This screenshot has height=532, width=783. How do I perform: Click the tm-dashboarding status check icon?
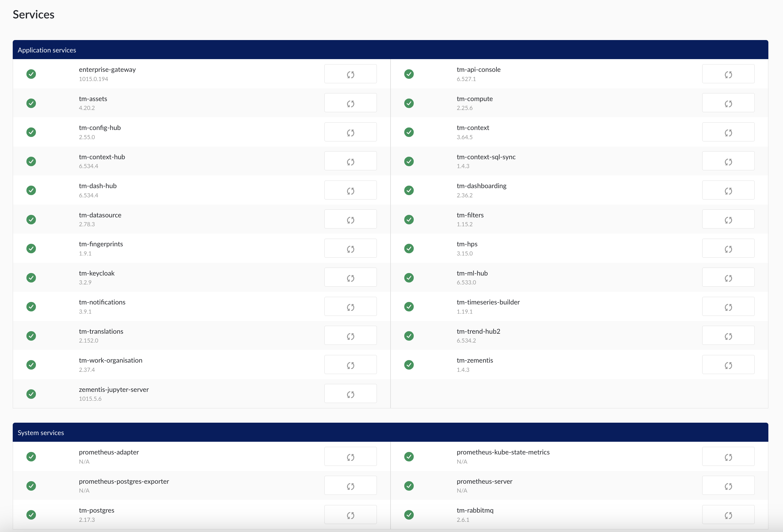pos(409,191)
